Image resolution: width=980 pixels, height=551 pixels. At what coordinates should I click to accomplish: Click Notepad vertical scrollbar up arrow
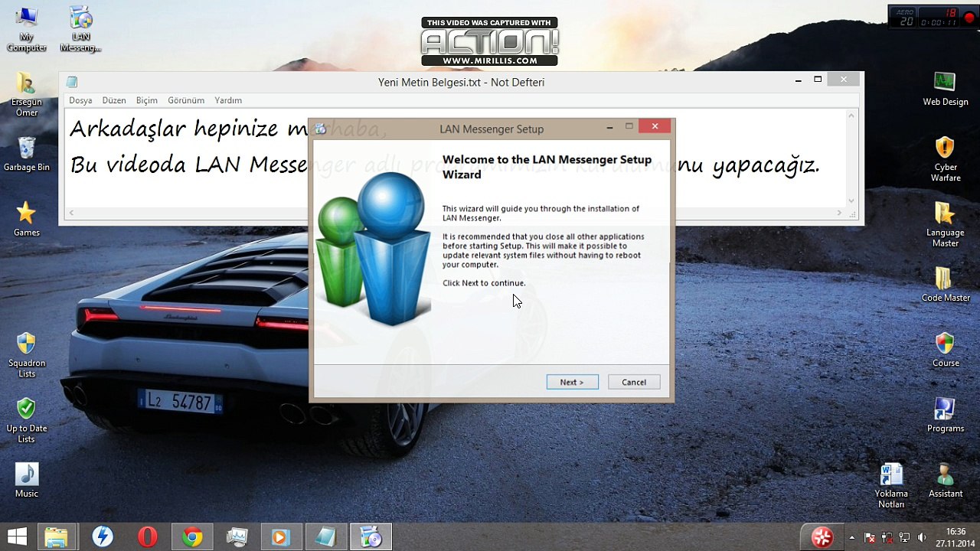tap(851, 116)
